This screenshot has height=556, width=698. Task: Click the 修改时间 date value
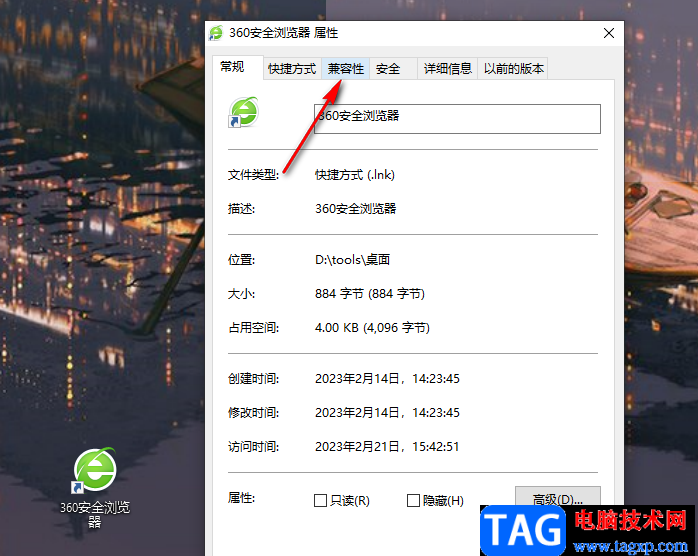pyautogui.click(x=387, y=413)
